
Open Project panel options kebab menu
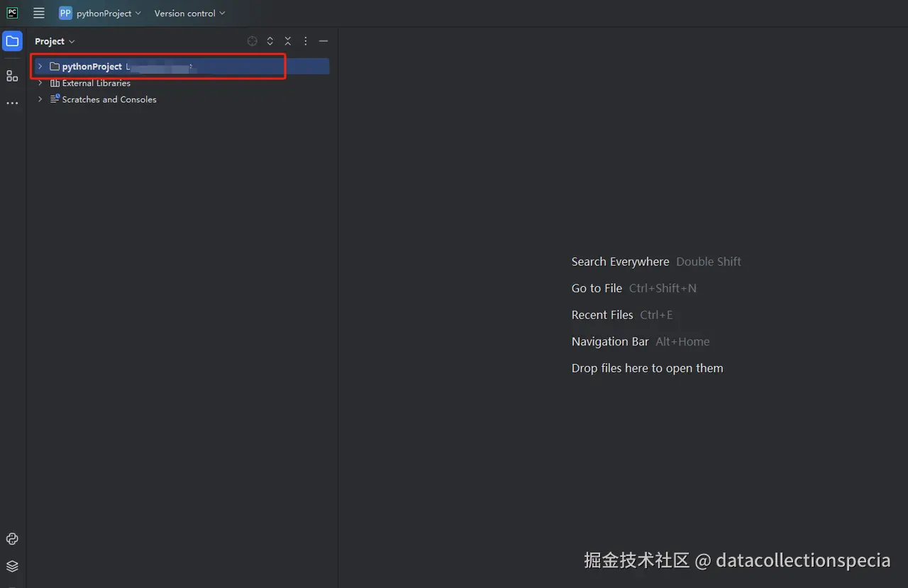(x=306, y=41)
